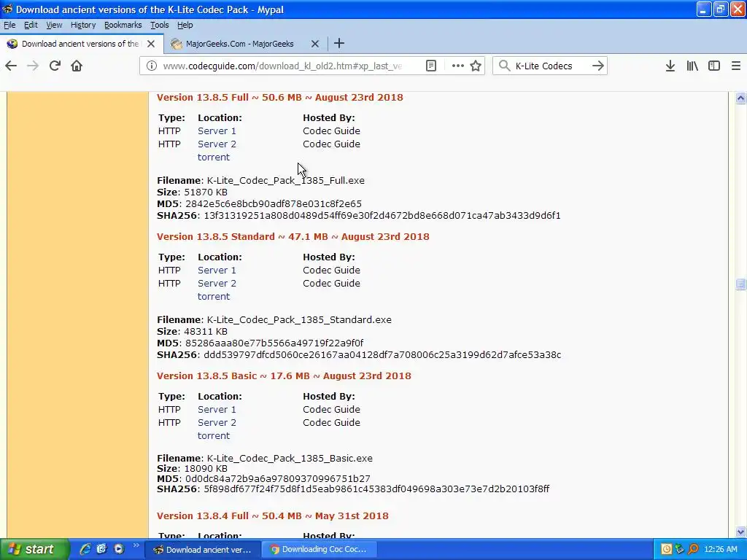Open the Help menu
The width and height of the screenshot is (747, 560).
[x=185, y=25]
